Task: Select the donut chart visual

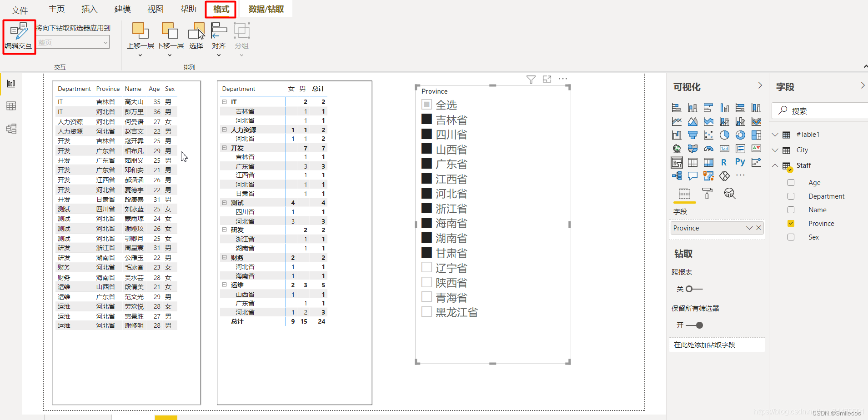Action: (740, 135)
